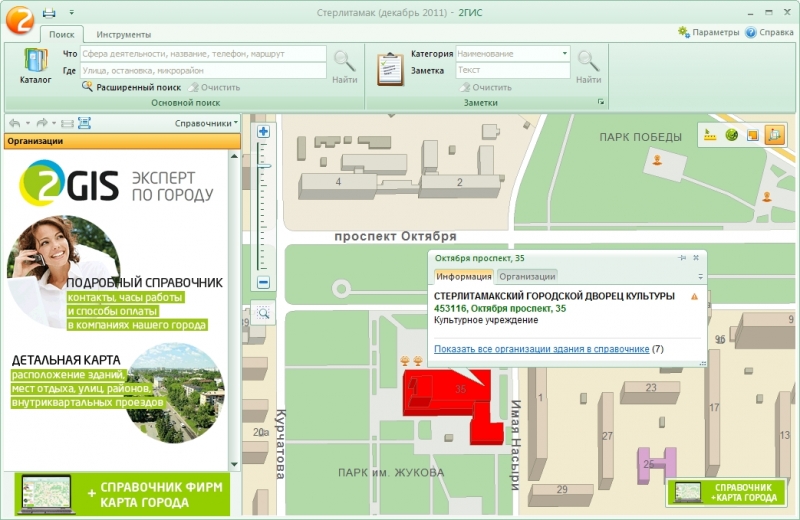Image resolution: width=800 pixels, height=520 pixels.
Task: Click Найти in Основной поиск group
Action: (344, 67)
